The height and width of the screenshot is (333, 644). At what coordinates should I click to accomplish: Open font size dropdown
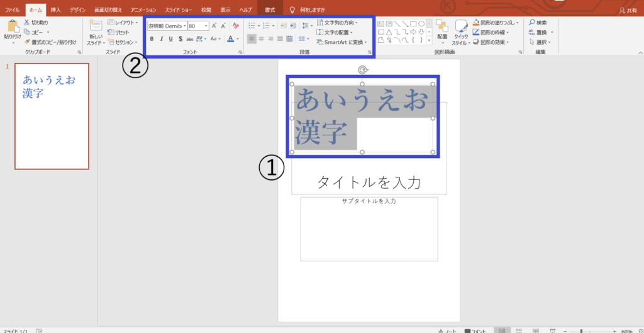point(206,25)
